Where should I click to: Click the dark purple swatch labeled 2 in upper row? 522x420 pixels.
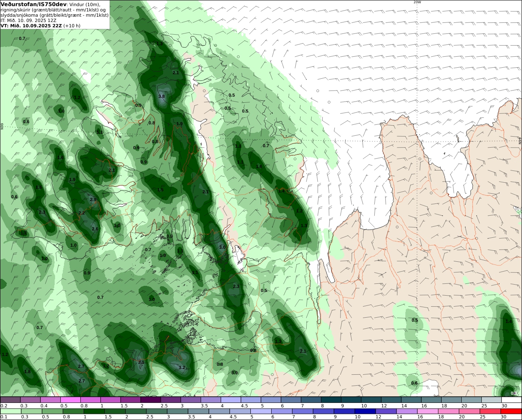point(150,400)
